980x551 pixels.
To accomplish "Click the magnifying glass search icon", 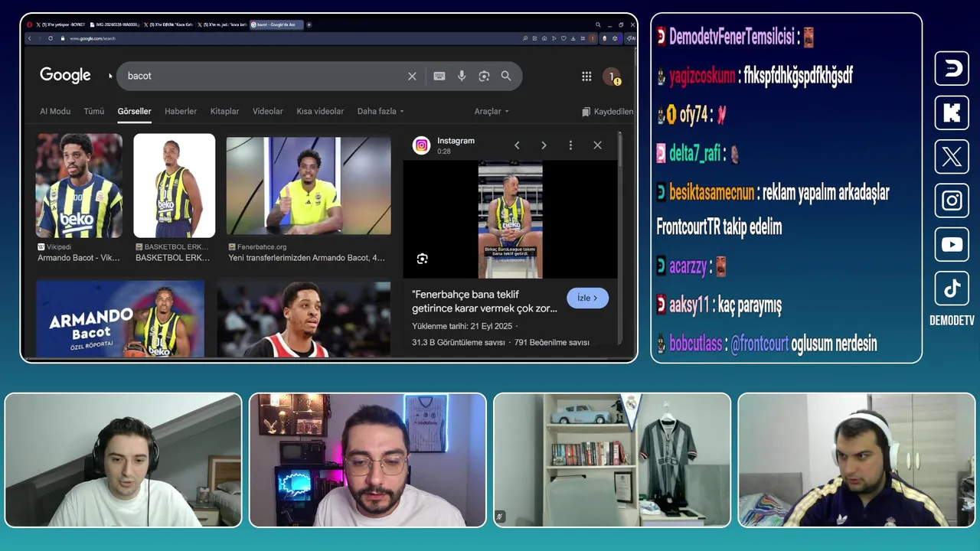I will tap(506, 76).
